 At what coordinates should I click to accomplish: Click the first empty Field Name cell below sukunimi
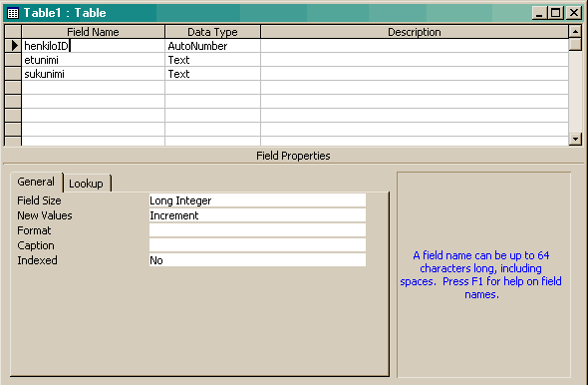[94, 88]
